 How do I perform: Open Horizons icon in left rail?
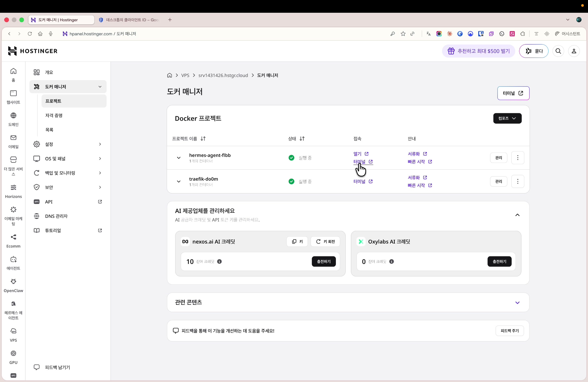pos(13,188)
